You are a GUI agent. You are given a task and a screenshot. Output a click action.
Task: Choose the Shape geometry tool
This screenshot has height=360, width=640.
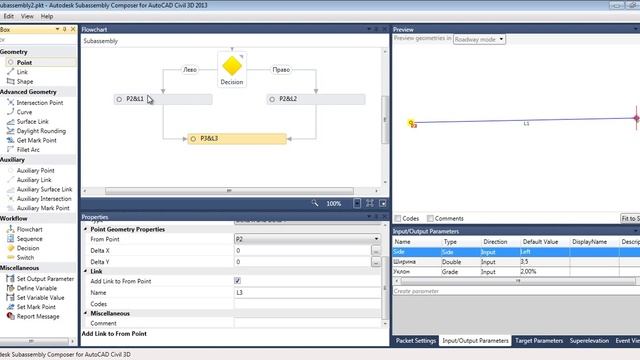[x=25, y=81]
